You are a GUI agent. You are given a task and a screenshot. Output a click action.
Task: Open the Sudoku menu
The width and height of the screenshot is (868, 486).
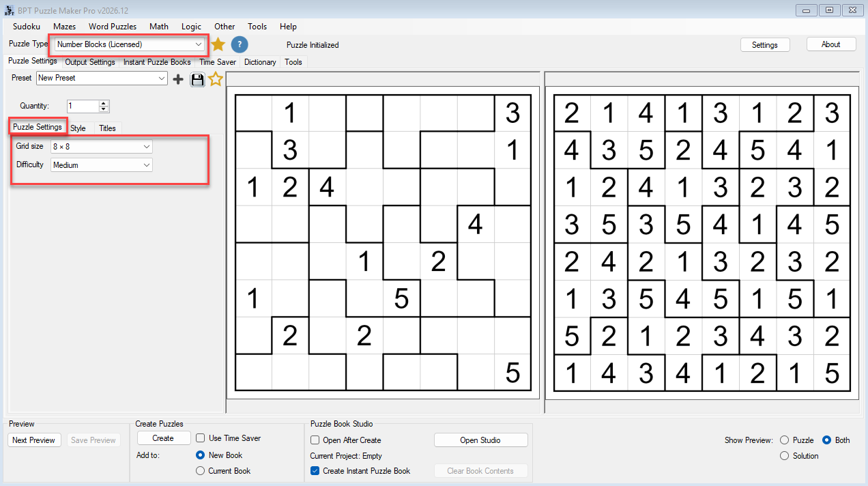[27, 27]
